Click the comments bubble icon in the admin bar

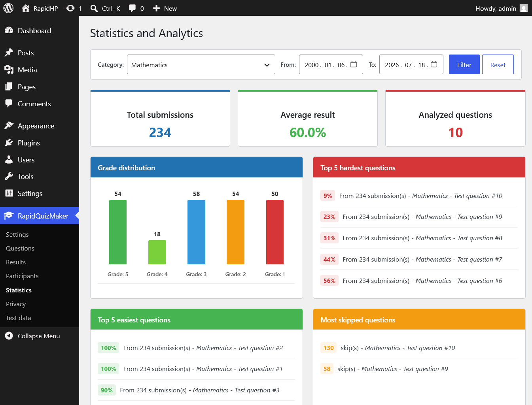(x=132, y=8)
